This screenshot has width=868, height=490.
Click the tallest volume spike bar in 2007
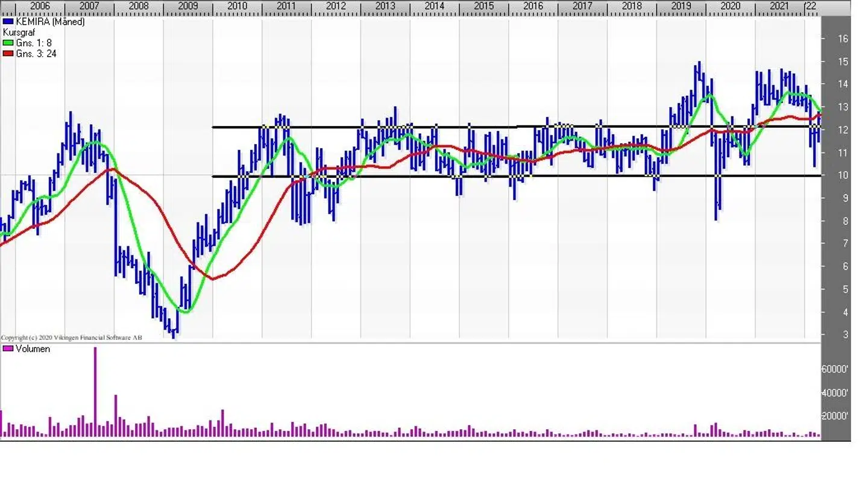[95, 392]
